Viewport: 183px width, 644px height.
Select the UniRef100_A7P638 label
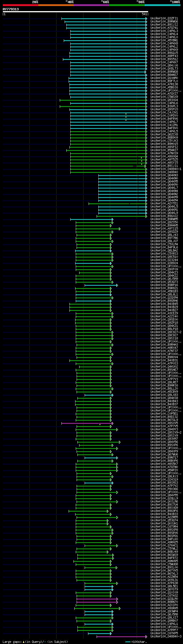pyautogui.click(x=164, y=583)
